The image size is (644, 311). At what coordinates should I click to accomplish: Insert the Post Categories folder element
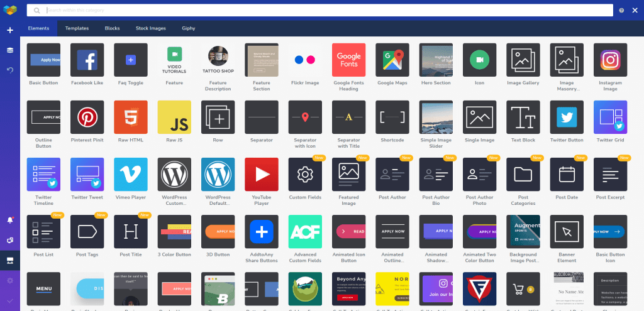523,175
